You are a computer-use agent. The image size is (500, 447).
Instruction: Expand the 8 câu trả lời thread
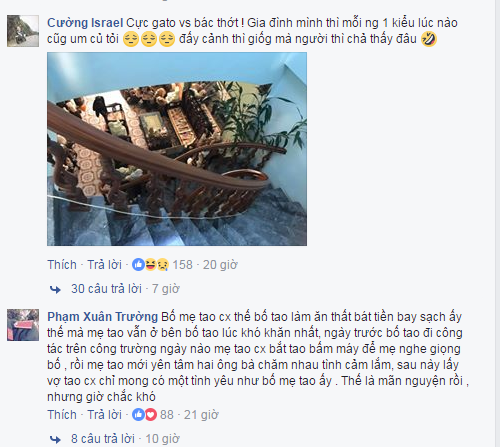tap(103, 439)
